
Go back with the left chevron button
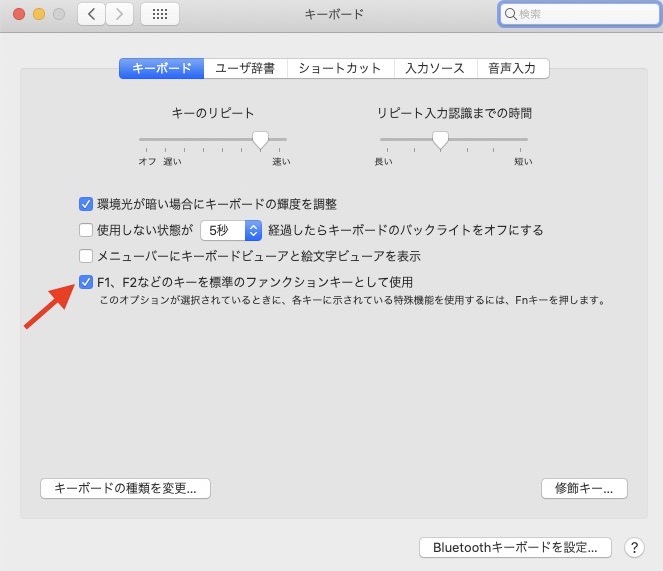91,14
